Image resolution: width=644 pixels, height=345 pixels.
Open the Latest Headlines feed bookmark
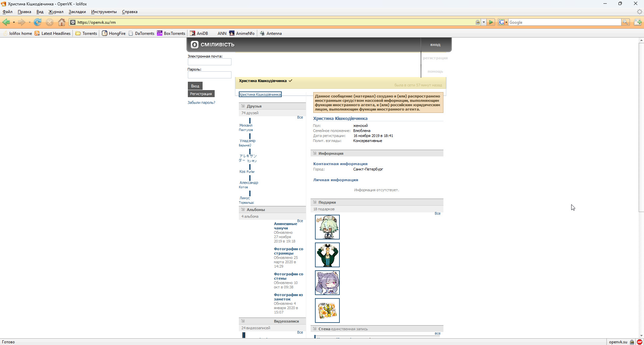[53, 33]
